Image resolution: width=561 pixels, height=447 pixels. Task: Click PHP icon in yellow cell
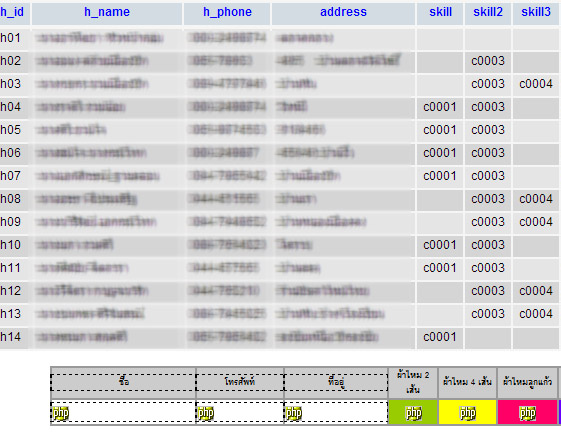tap(468, 413)
